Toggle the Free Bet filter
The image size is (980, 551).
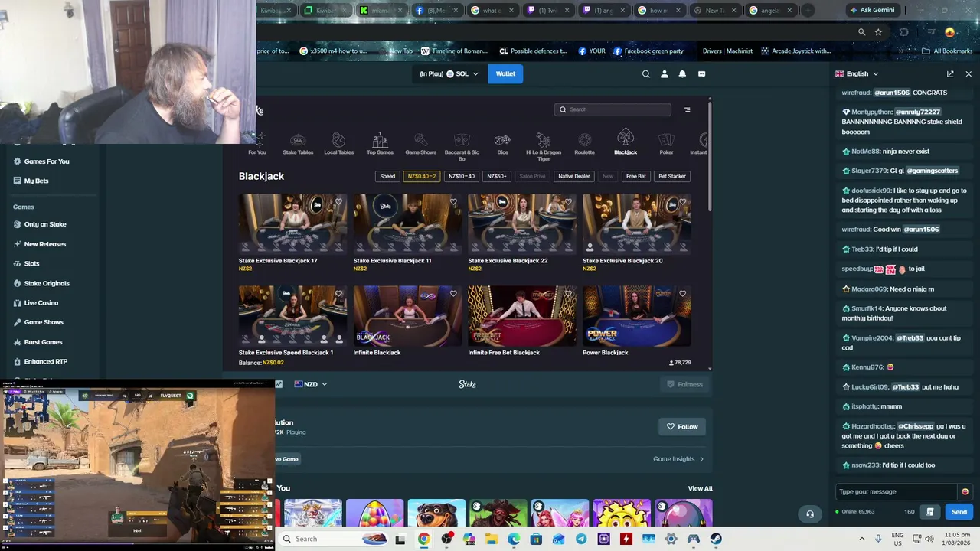(x=636, y=176)
